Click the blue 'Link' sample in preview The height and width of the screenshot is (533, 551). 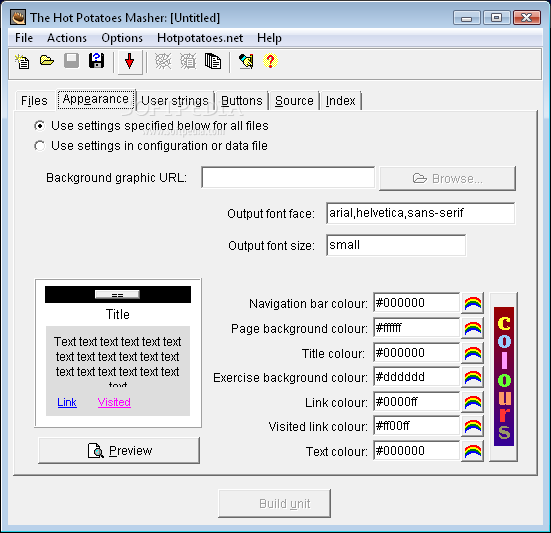(67, 402)
